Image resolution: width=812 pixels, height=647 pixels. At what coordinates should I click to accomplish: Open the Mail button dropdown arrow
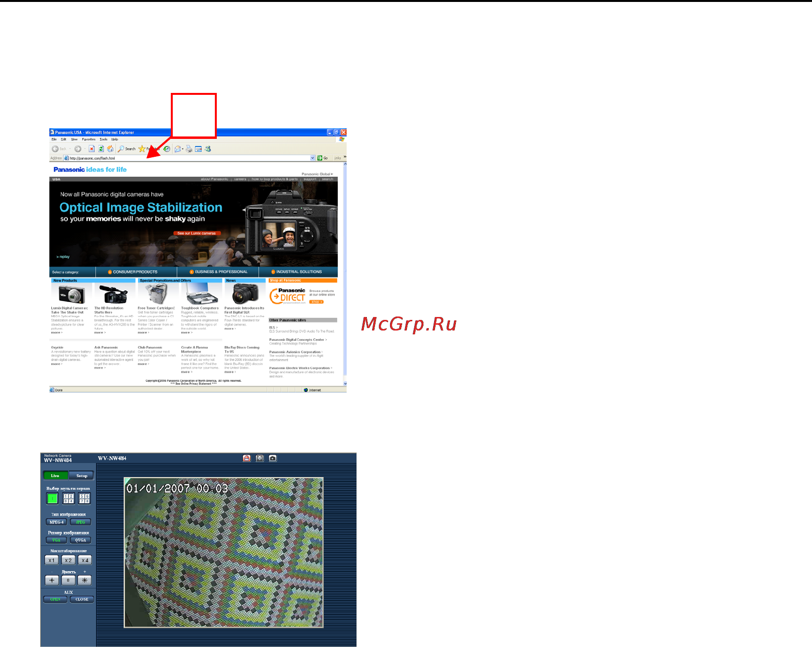pyautogui.click(x=183, y=149)
